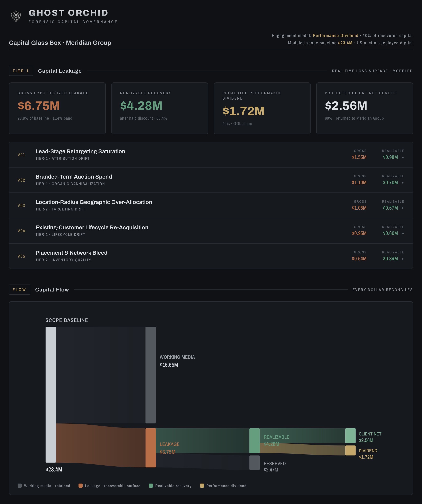Click the $1.05M gross value
Screen dimensions: 422x504
(x=359, y=208)
